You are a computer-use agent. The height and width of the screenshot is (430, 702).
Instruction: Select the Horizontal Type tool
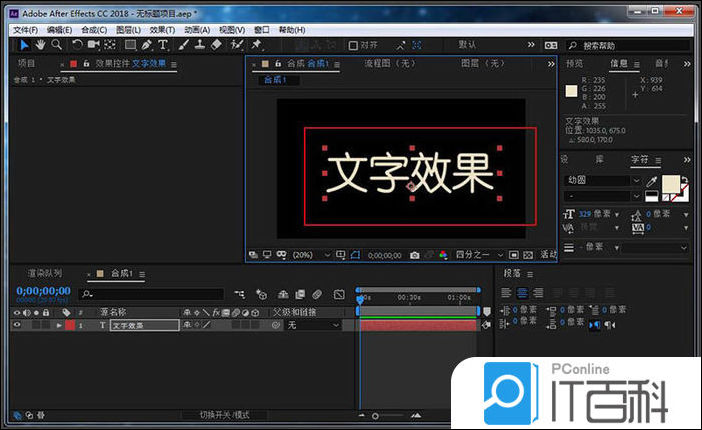164,45
